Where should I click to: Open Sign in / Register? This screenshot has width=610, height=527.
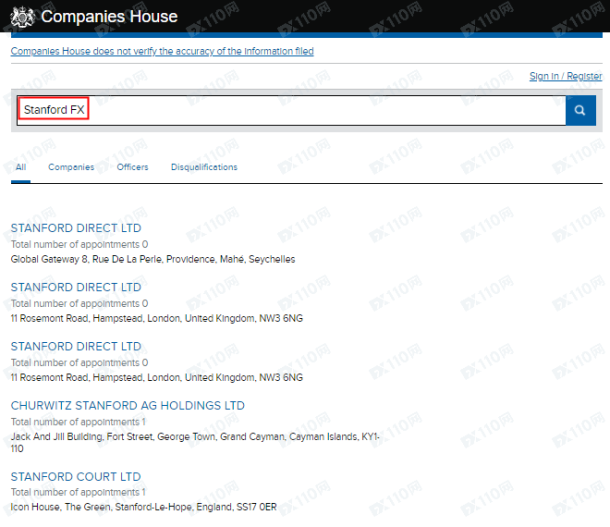coord(566,76)
